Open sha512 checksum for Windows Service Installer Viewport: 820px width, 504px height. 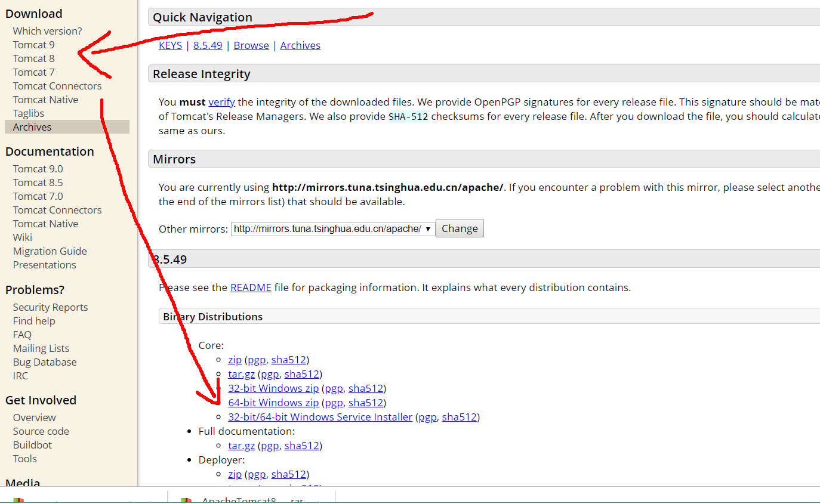click(460, 417)
